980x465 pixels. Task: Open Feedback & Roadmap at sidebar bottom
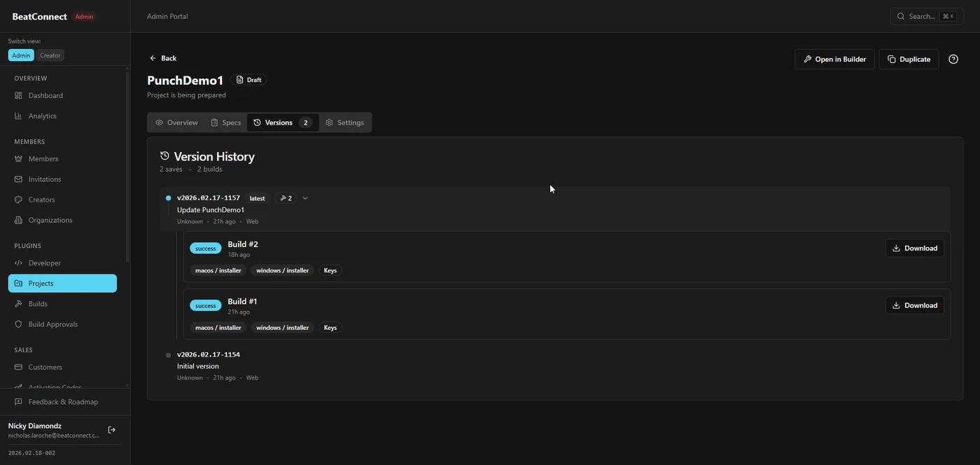coord(63,400)
